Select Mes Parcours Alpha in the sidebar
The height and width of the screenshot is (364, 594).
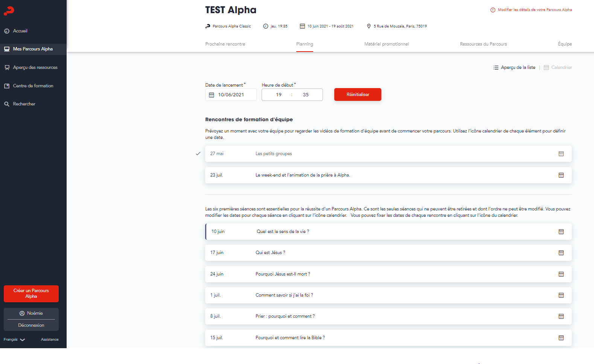[33, 49]
